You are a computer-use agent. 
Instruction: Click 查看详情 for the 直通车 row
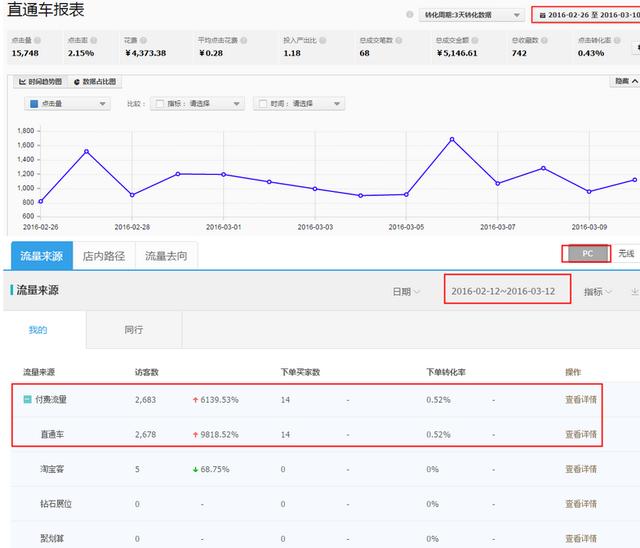pyautogui.click(x=580, y=434)
